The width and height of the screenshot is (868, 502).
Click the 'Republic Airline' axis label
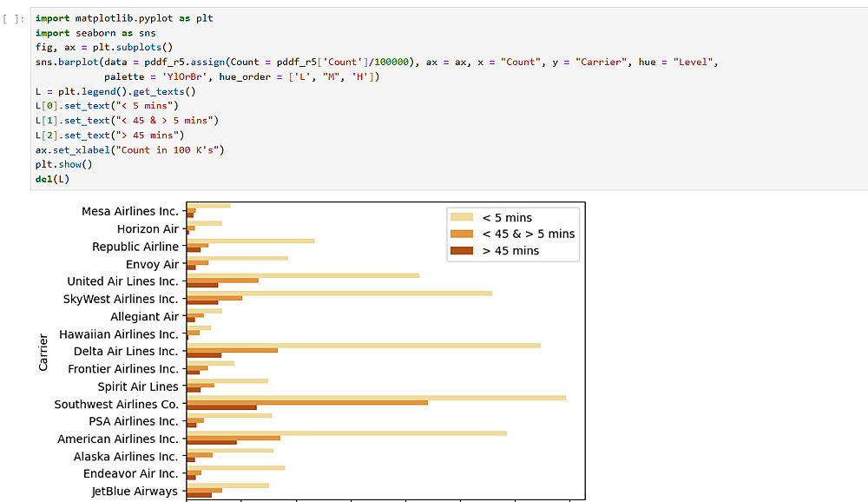(x=135, y=247)
